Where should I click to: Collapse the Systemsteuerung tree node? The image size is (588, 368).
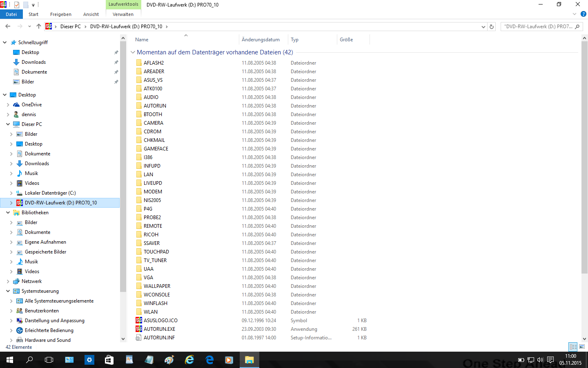[8, 291]
